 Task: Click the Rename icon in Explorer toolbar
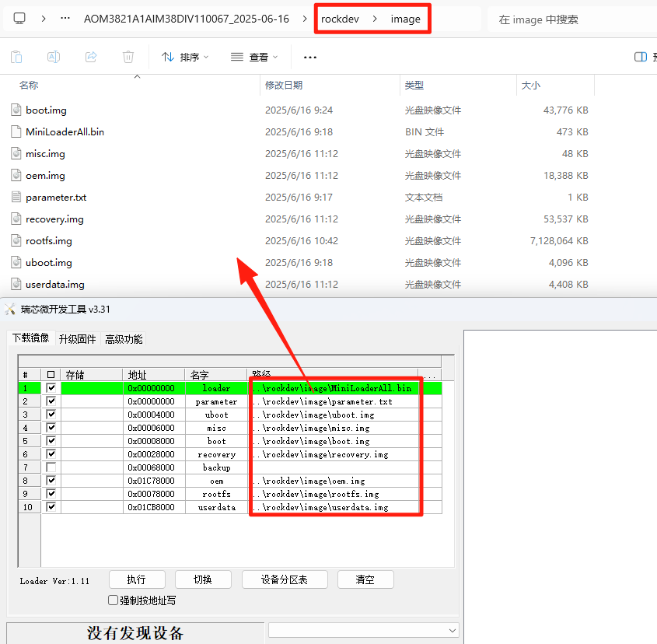[x=54, y=57]
